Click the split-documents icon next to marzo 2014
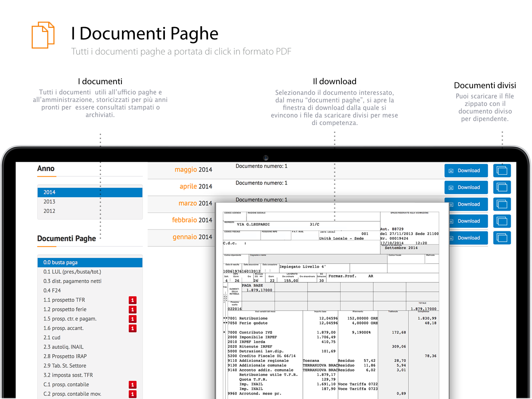532x399 pixels. tap(502, 204)
